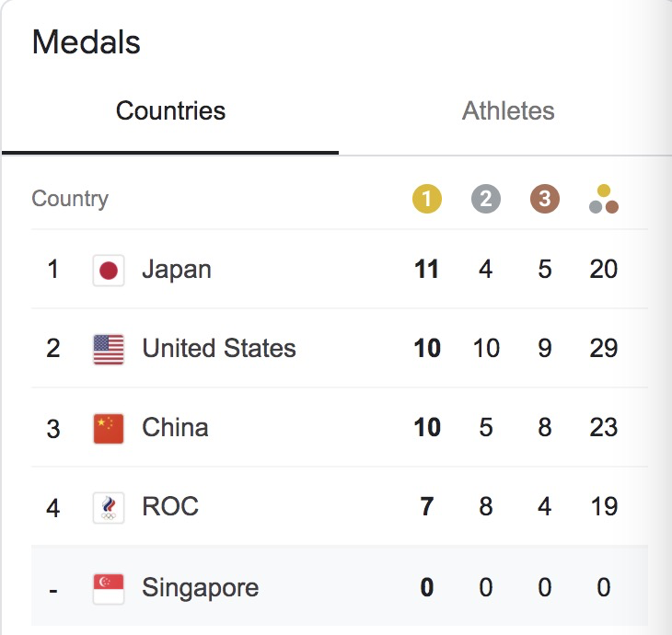Click the gold medal column icon
This screenshot has height=635, width=672.
coord(427,199)
